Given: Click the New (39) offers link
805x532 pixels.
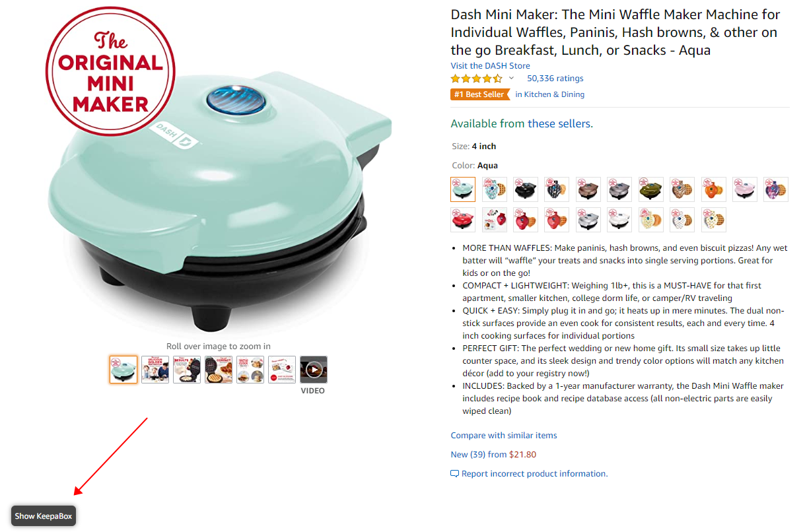Looking at the screenshot, I should point(468,455).
